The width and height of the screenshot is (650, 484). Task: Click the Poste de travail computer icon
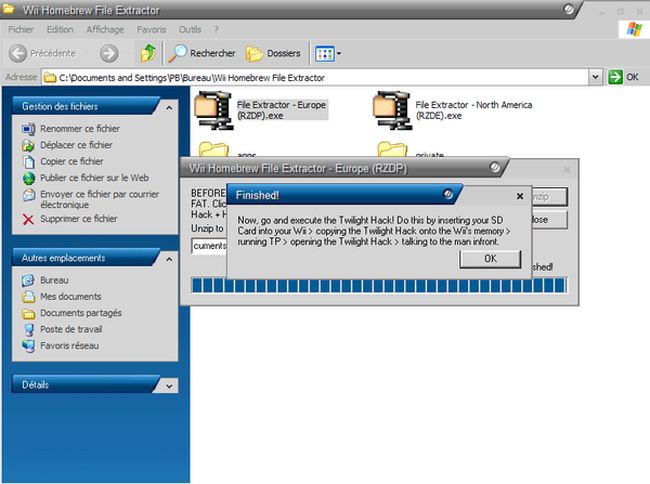coord(29,330)
